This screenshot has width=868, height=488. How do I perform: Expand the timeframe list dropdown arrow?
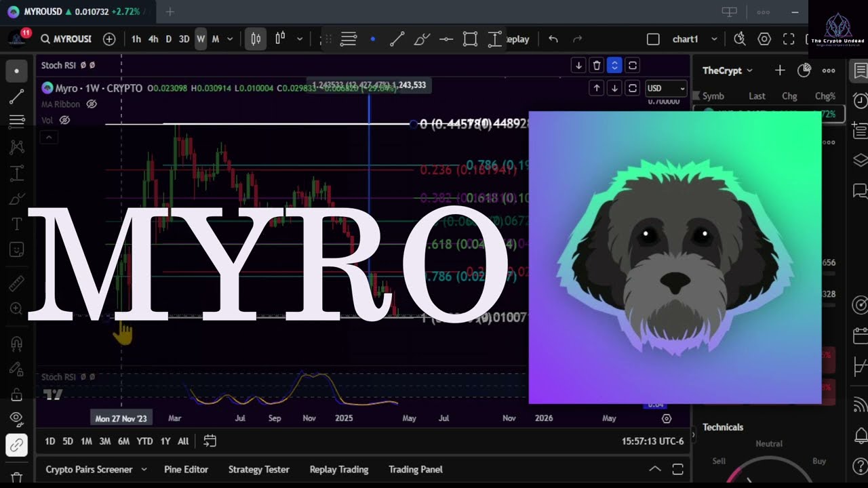pyautogui.click(x=230, y=39)
